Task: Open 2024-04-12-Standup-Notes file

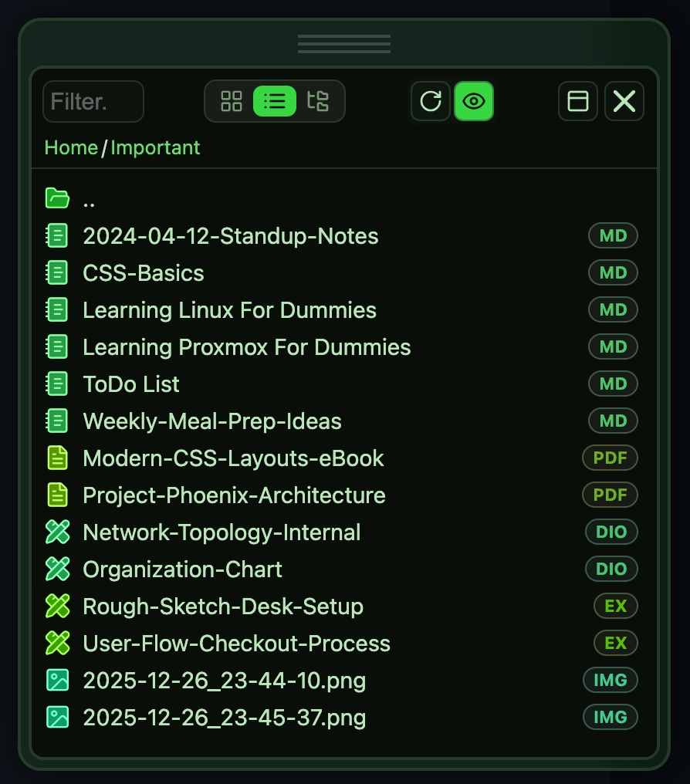Action: pyautogui.click(x=230, y=236)
